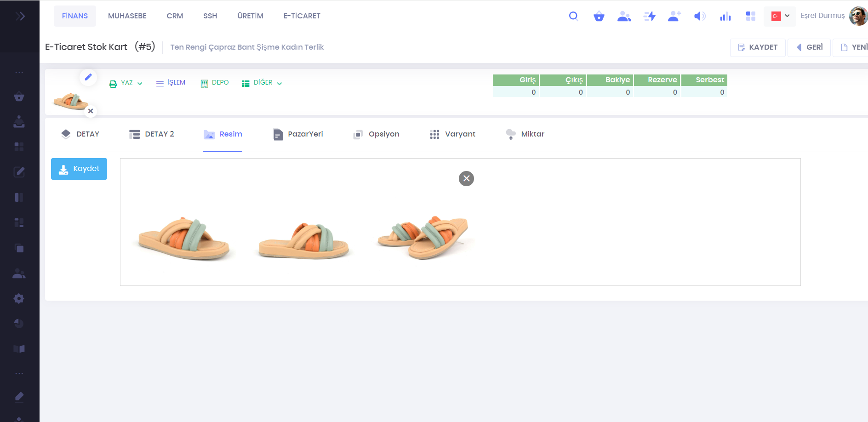This screenshot has width=868, height=422.
Task: Select the first sandal image in gallery
Action: (184, 238)
